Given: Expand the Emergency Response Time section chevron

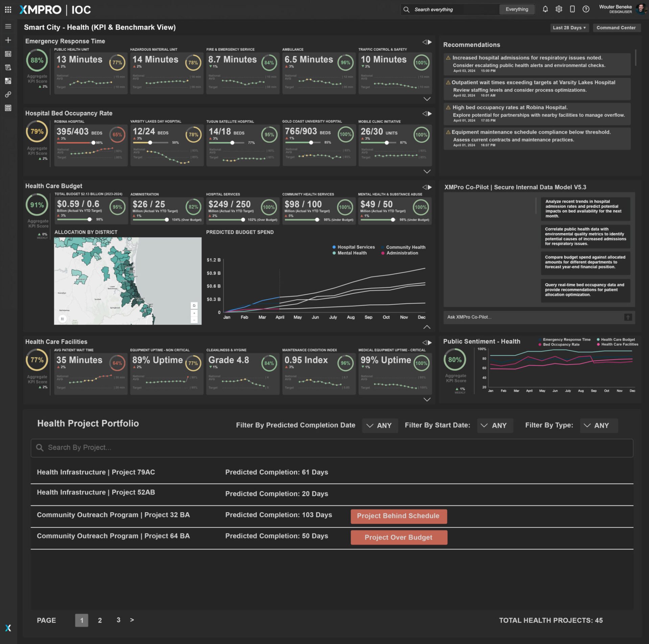Looking at the screenshot, I should [x=427, y=99].
